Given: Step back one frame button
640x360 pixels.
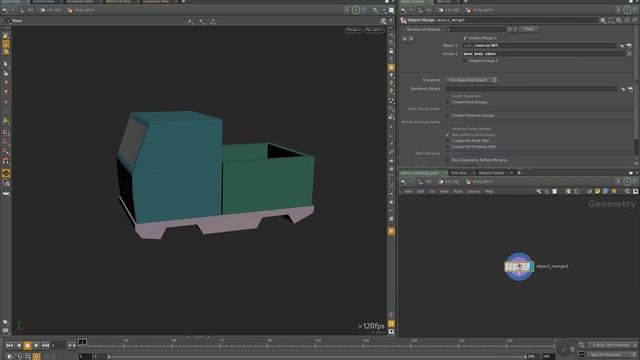Looking at the screenshot, I should click(18, 346).
